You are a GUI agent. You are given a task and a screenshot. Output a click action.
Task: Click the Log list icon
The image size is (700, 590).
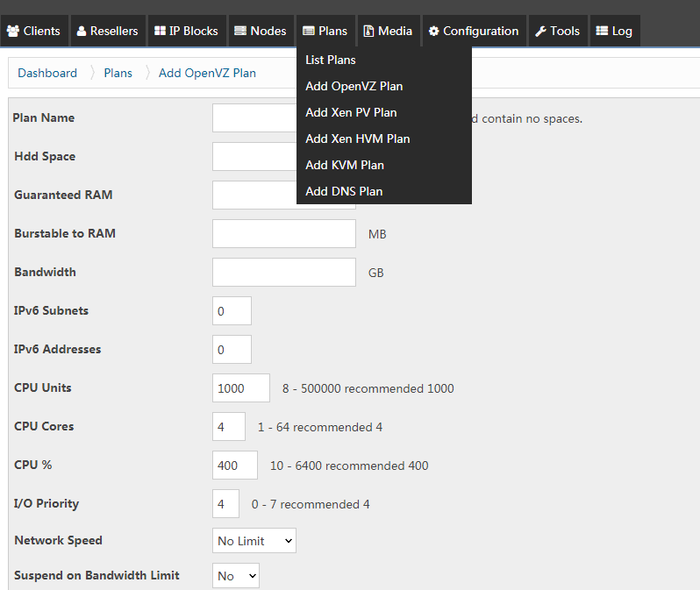click(x=602, y=31)
